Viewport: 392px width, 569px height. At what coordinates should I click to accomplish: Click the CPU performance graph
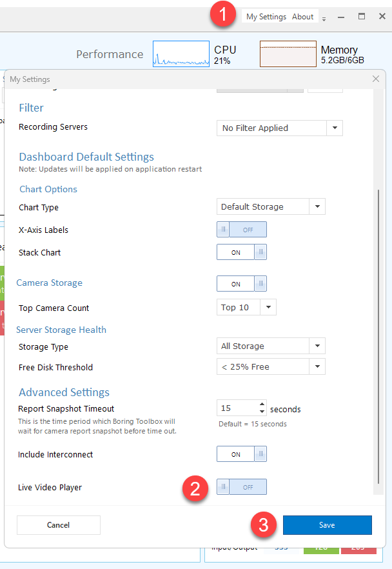tap(181, 54)
